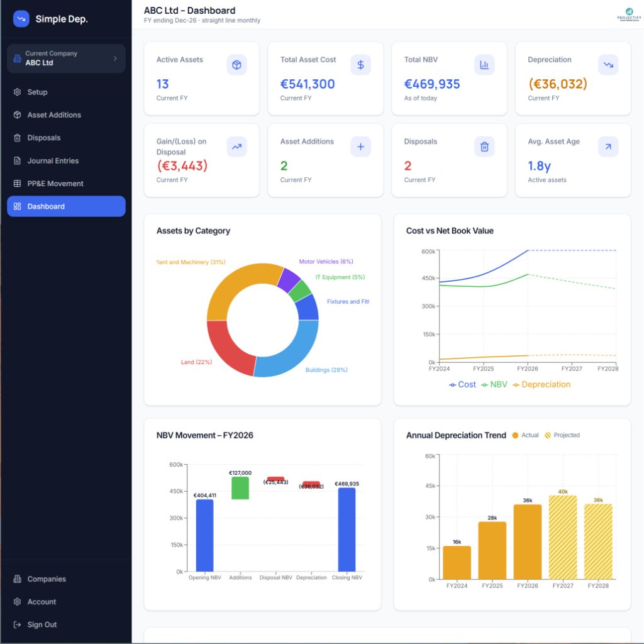Open the Account settings link
This screenshot has width=644, height=644.
point(66,602)
